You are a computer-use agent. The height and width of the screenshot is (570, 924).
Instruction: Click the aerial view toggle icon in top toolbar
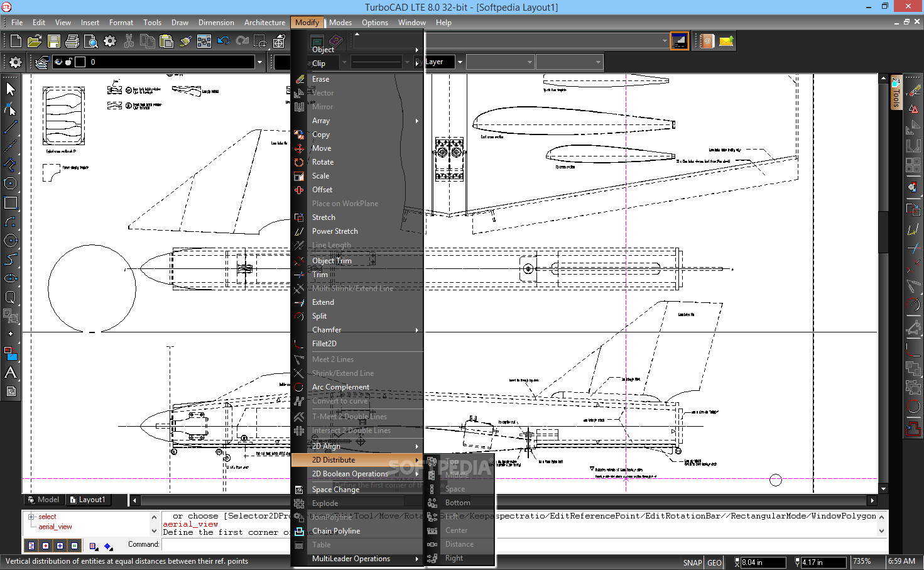coord(679,41)
